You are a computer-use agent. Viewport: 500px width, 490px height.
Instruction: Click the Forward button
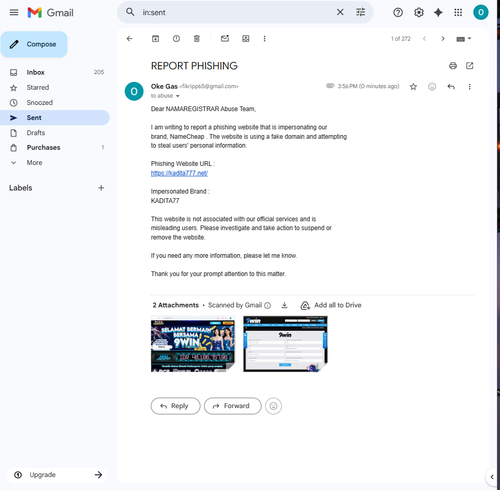point(233,406)
